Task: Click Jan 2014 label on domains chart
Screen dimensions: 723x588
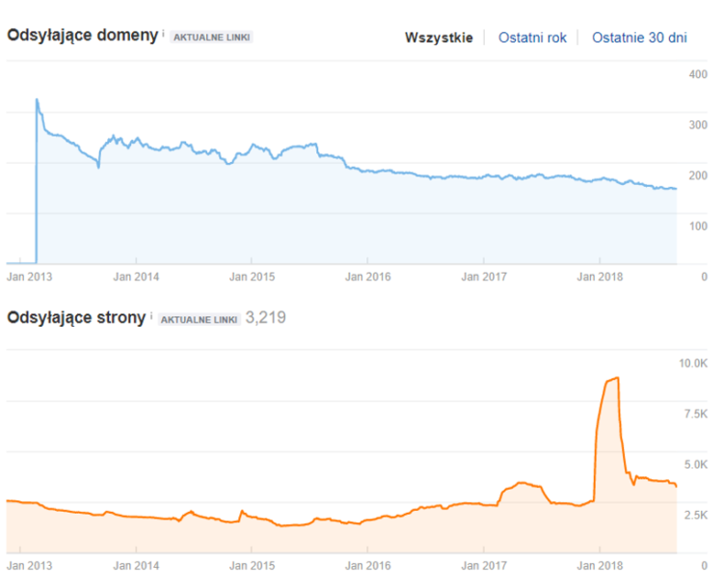Action: (x=136, y=277)
